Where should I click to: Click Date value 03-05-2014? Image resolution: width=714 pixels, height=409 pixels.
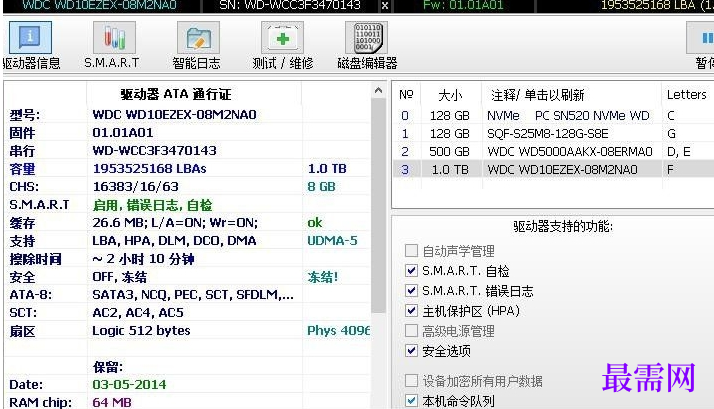click(129, 384)
